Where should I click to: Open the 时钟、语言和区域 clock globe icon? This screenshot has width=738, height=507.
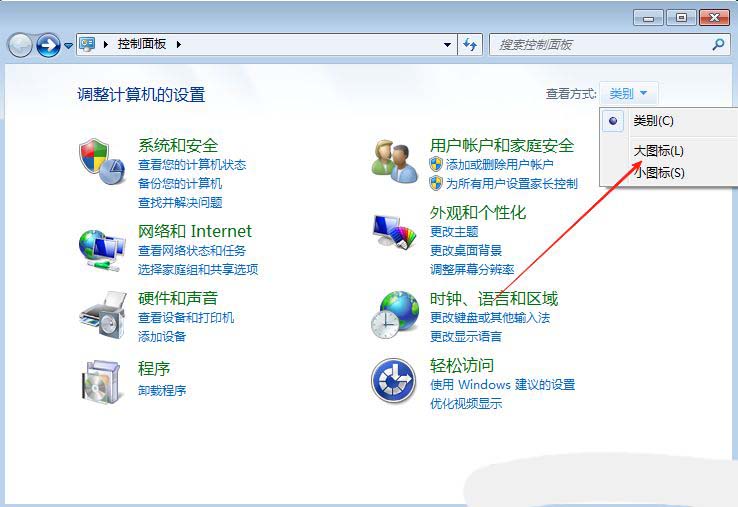point(394,314)
